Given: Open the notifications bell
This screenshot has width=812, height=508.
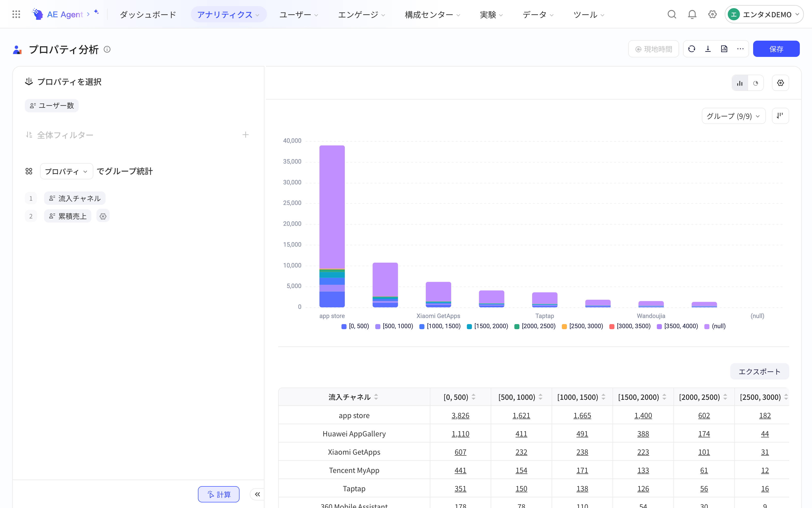Looking at the screenshot, I should tap(692, 14).
